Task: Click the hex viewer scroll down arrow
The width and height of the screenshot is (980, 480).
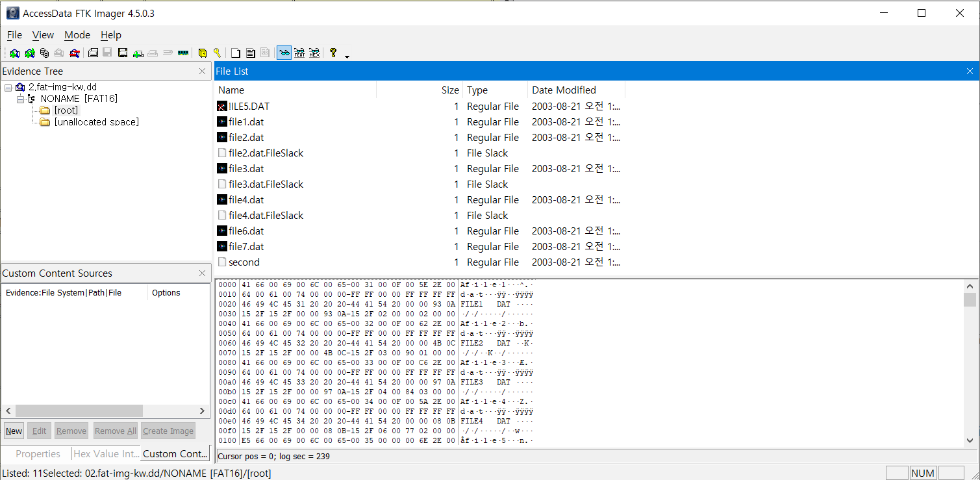Action: coord(970,440)
